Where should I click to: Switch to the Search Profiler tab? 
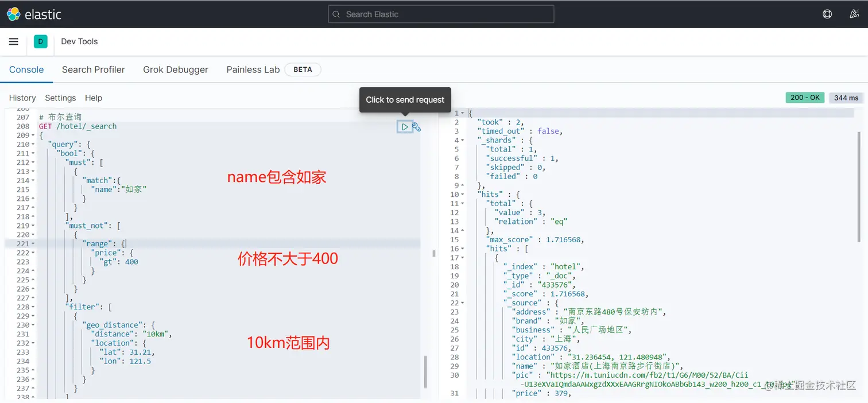pyautogui.click(x=94, y=69)
